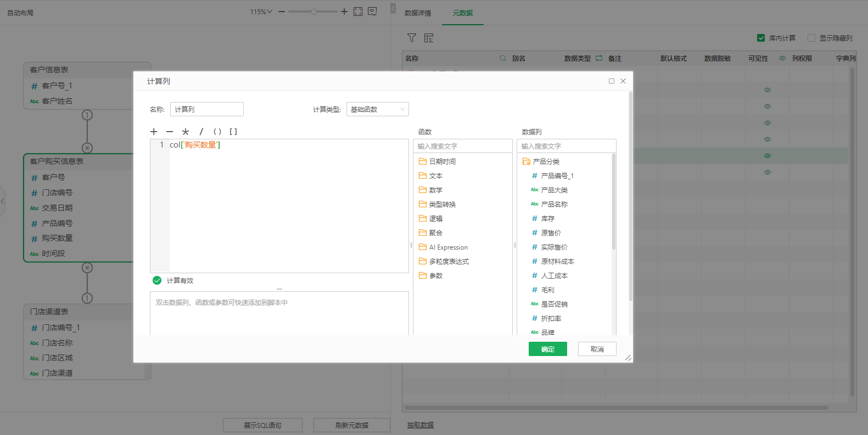Click the 可见性 column header eye icon
The width and height of the screenshot is (868, 435).
click(x=782, y=58)
